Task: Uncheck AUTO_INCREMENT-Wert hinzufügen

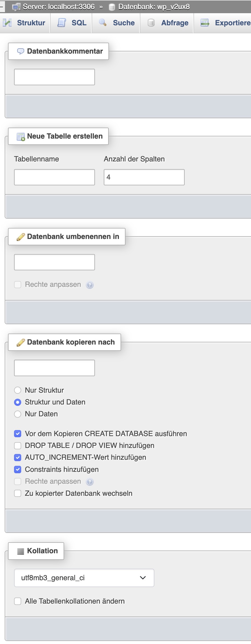Action: click(x=18, y=457)
